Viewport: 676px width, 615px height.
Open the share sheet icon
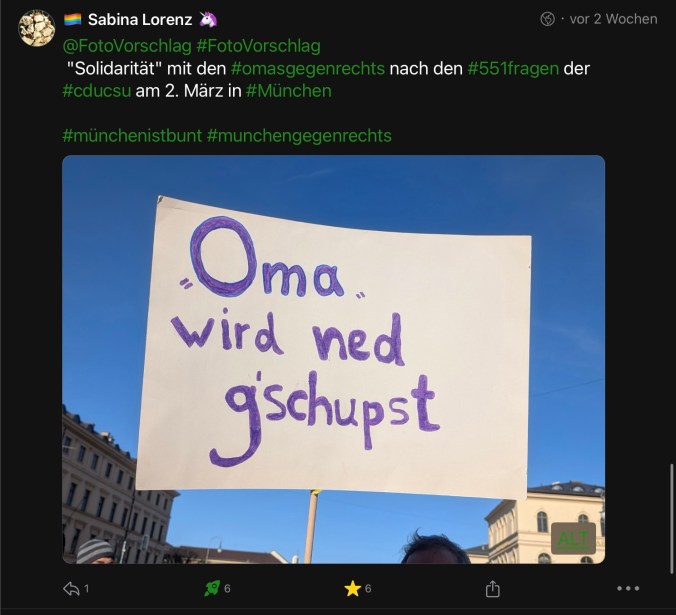(492, 588)
